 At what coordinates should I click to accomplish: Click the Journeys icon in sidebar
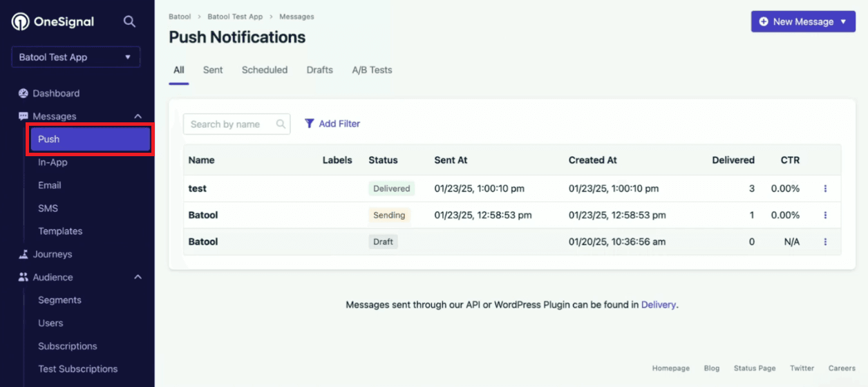pos(23,254)
